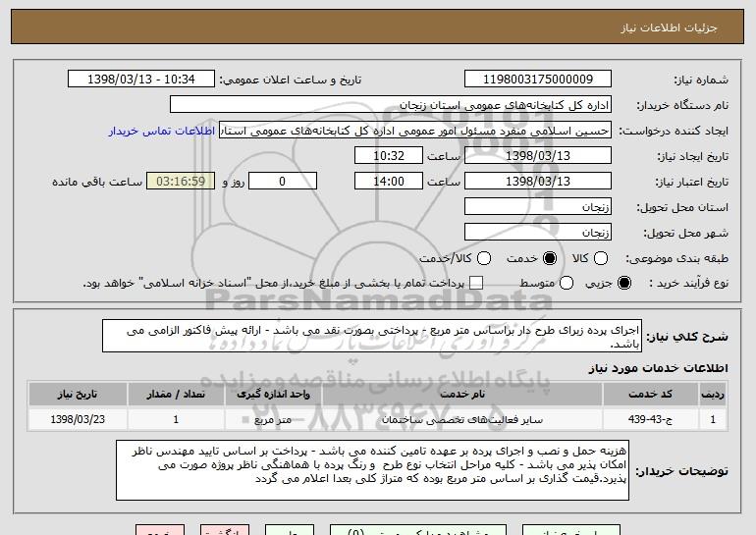Click the بازگشت back button
The width and height of the screenshot is (756, 535).
225,530
